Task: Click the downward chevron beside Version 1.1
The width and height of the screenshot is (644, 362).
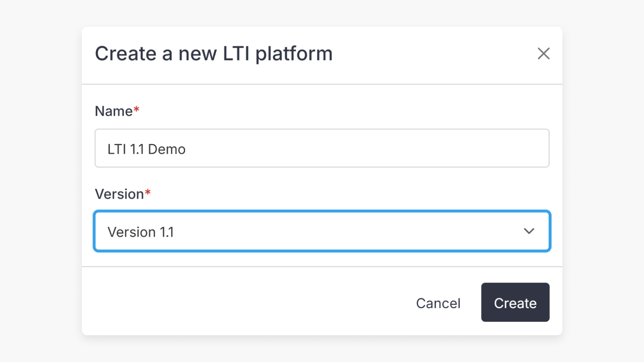Action: tap(529, 231)
